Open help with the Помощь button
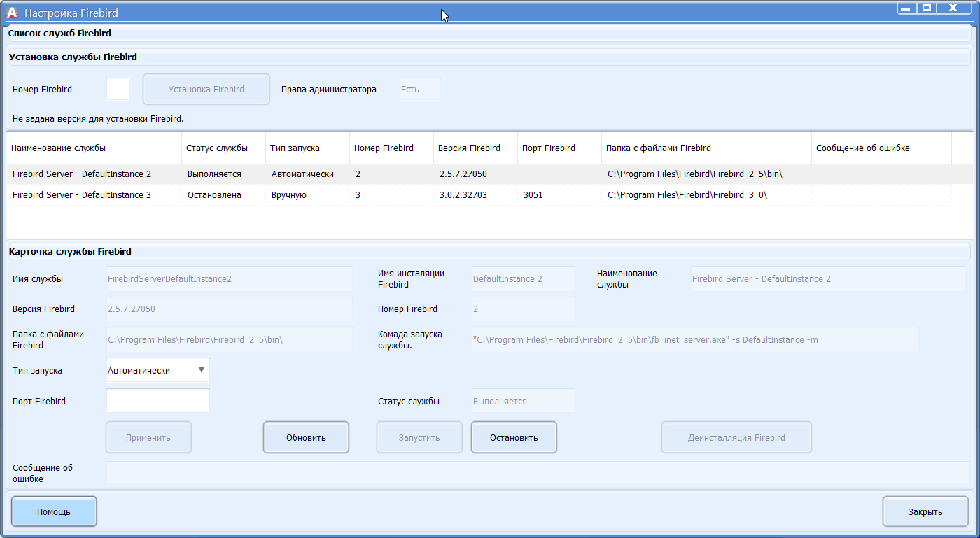This screenshot has width=980, height=538. pyautogui.click(x=54, y=511)
